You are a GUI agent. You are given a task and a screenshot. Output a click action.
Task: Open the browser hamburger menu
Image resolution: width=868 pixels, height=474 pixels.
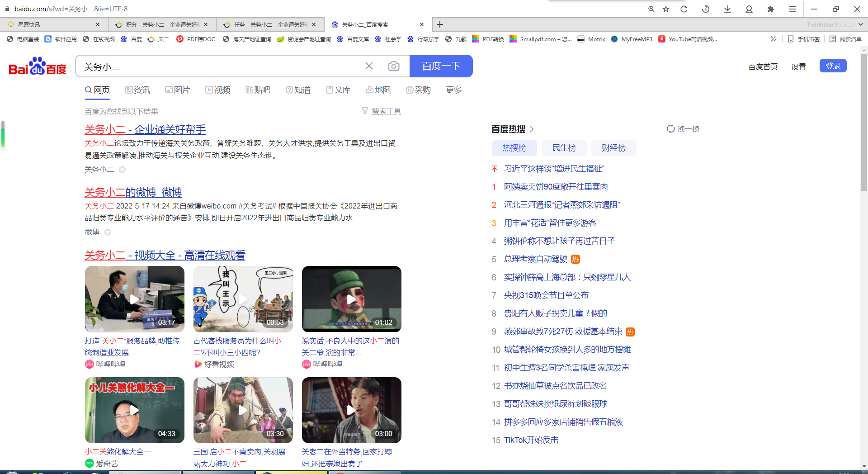(793, 9)
